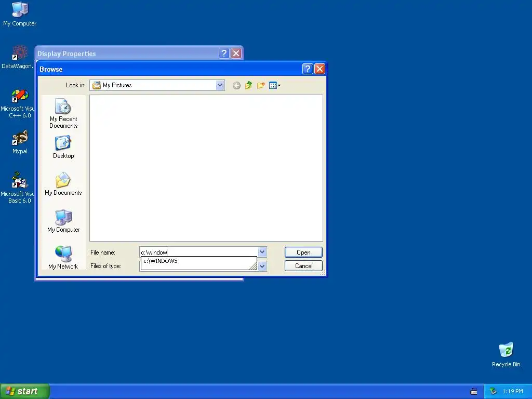The width and height of the screenshot is (532, 399).
Task: Cancel the Browse dialog
Action: coord(303,266)
